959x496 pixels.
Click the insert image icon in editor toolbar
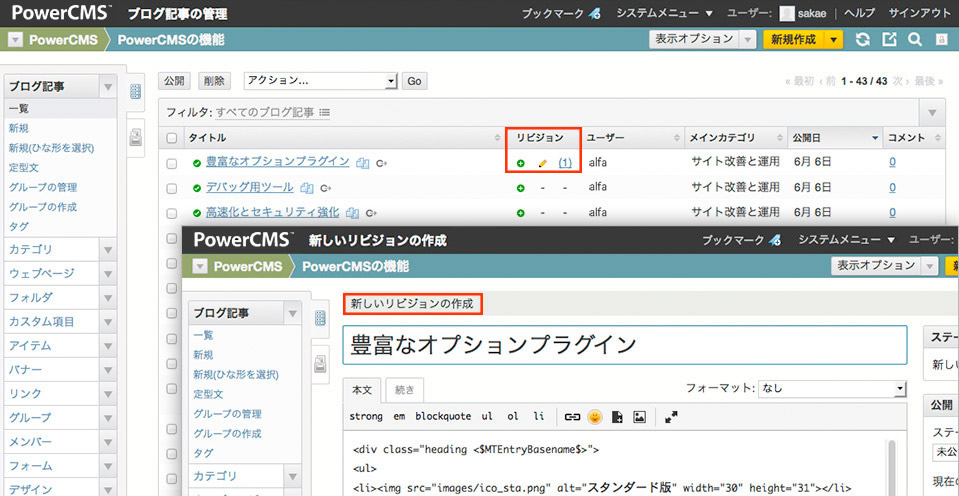[x=640, y=416]
